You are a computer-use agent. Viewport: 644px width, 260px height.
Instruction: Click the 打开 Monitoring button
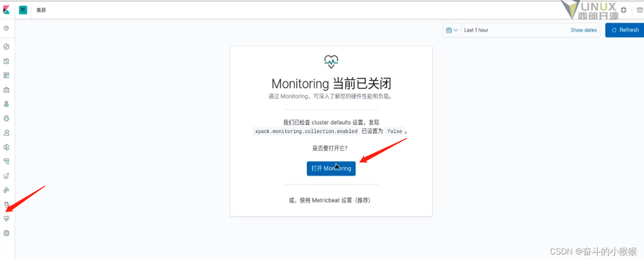[x=331, y=168]
